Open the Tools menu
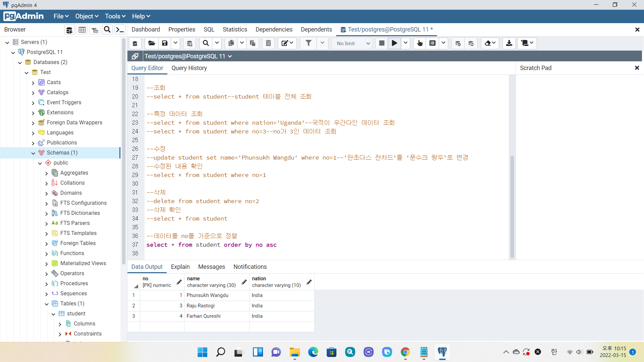 click(115, 16)
